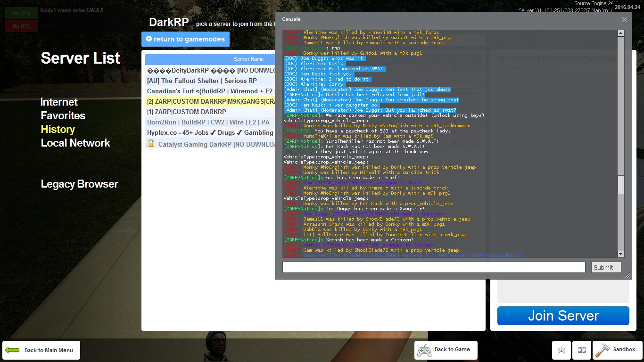644x362 pixels.
Task: Click the Join Server button
Action: tap(563, 316)
